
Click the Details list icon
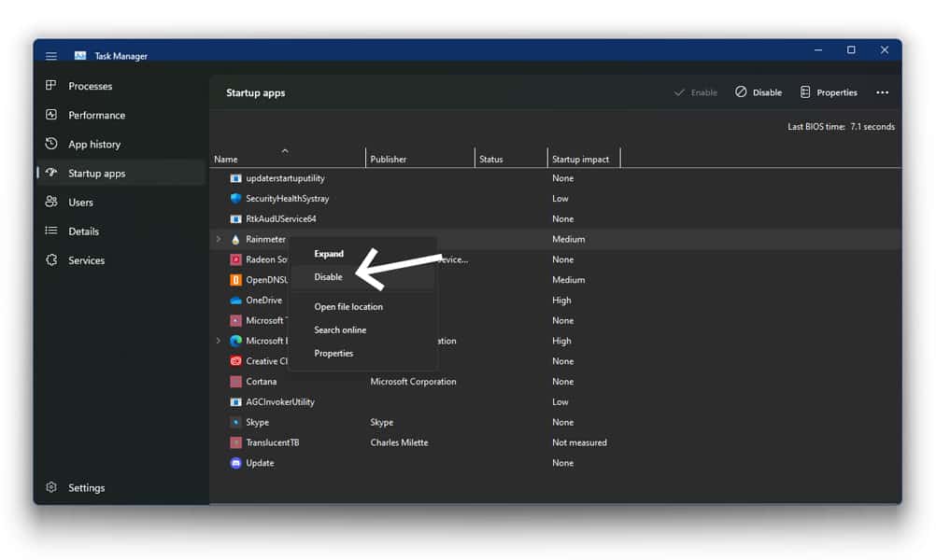[x=51, y=231]
